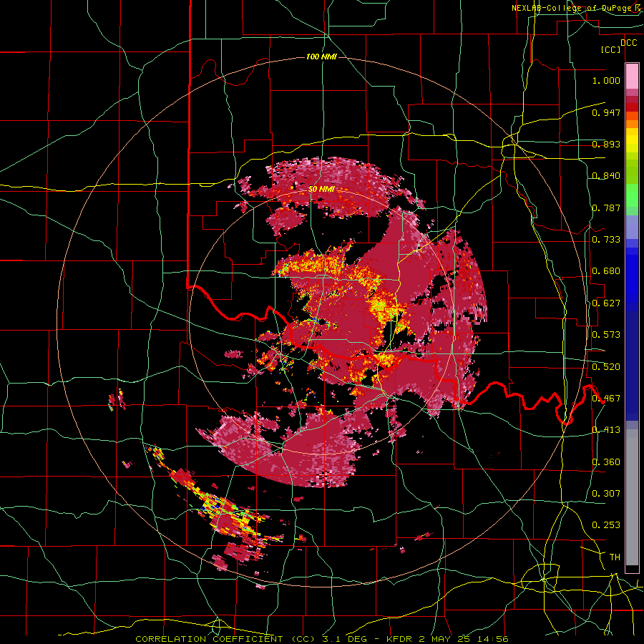Screen dimensions: 644x644
Task: Click the 0.520 legend value
Action: point(606,367)
